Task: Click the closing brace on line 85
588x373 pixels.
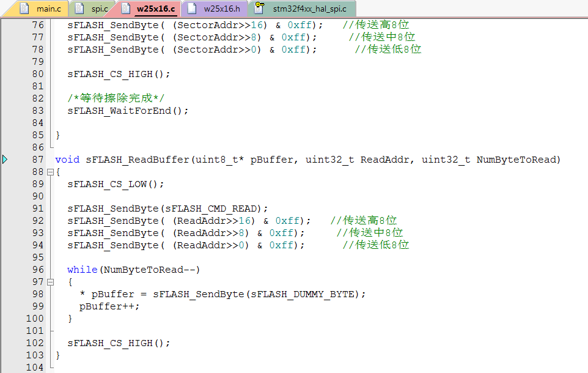Action: click(57, 135)
